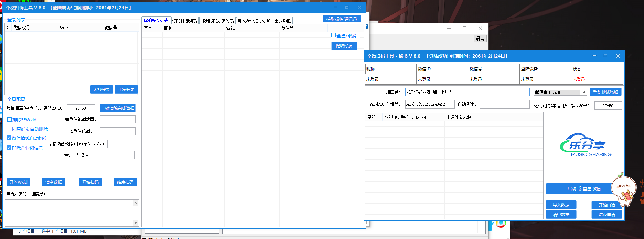
Task: Click 微信昵称 column header in login list
Action: pyautogui.click(x=35, y=28)
